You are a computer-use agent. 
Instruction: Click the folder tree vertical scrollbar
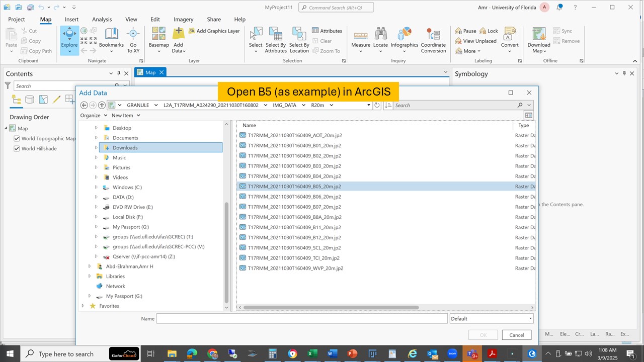226,251
